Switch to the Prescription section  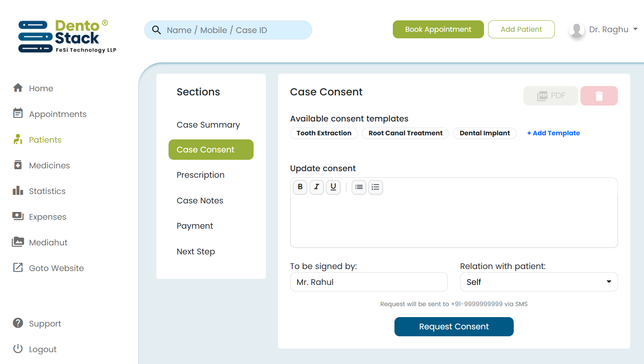coord(200,174)
